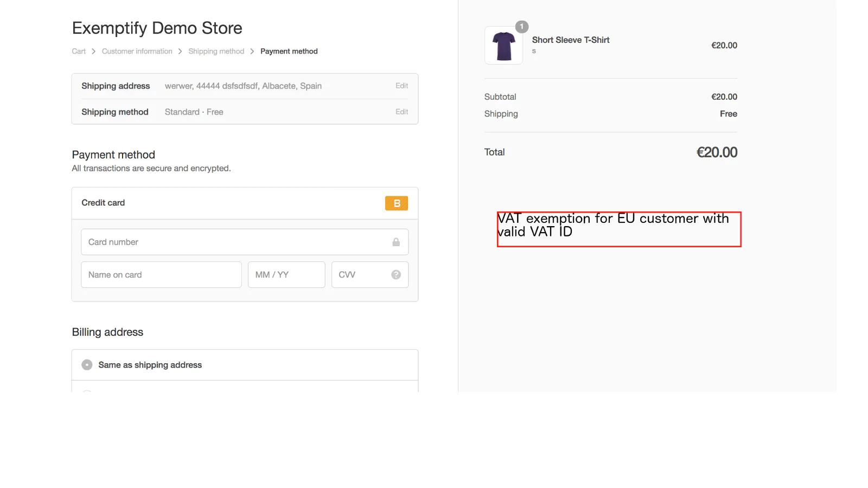Focus the Card number input field
The width and height of the screenshot is (868, 488).
[x=236, y=242]
